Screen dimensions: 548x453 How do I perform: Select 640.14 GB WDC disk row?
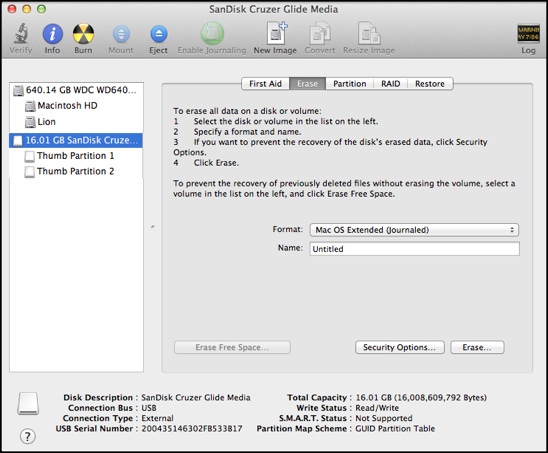coord(76,90)
